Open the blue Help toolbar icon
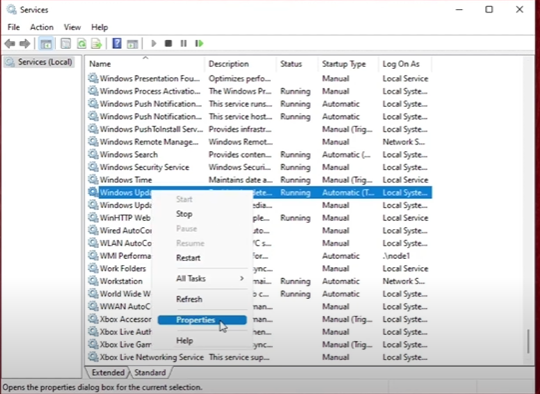The image size is (540, 394). pos(117,43)
